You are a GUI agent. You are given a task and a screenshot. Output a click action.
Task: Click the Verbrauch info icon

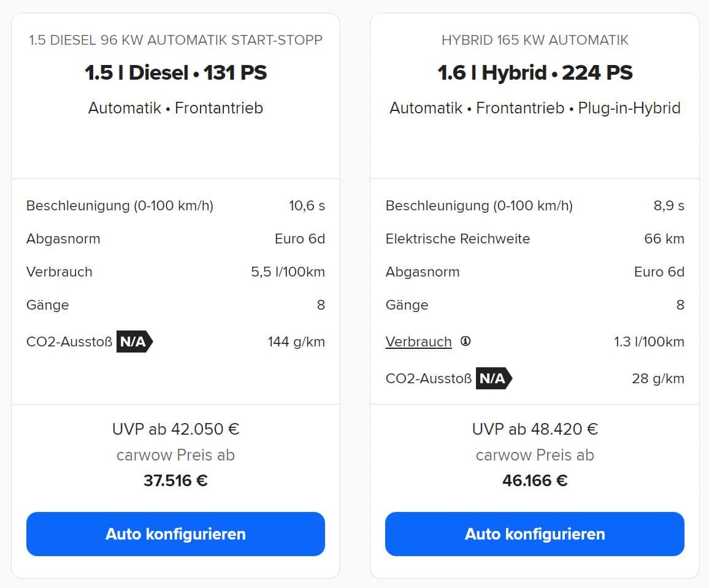[466, 342]
